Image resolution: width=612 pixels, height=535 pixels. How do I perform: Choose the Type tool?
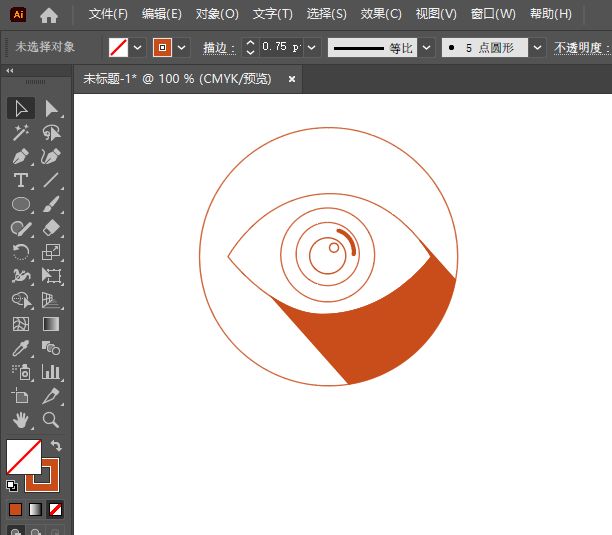(21, 181)
